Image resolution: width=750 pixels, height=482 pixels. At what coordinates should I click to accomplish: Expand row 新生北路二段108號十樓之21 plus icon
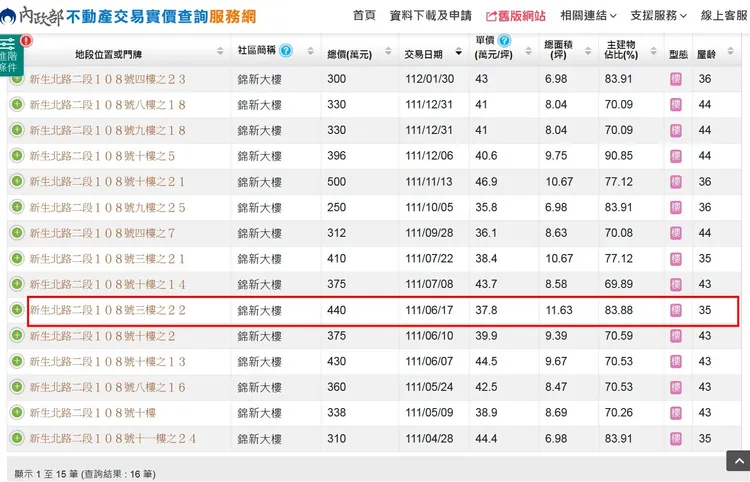point(17,181)
